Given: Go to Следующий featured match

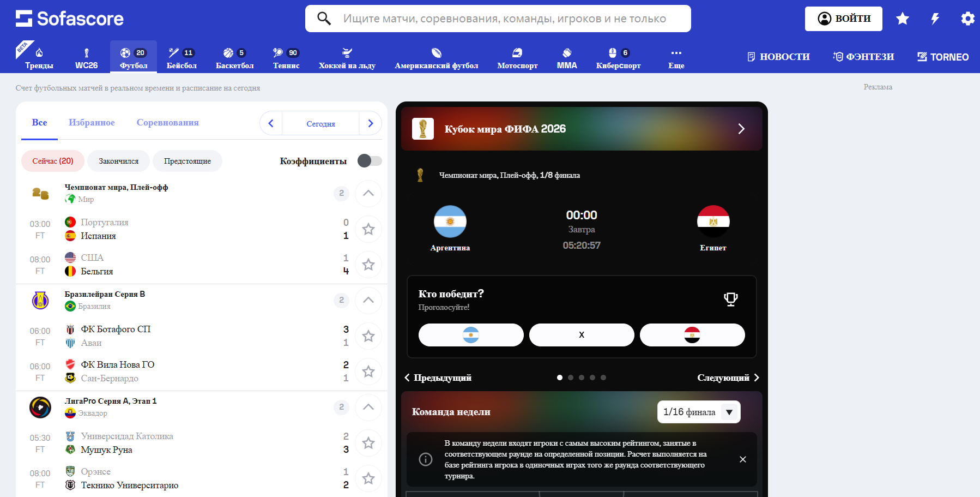Looking at the screenshot, I should [728, 378].
